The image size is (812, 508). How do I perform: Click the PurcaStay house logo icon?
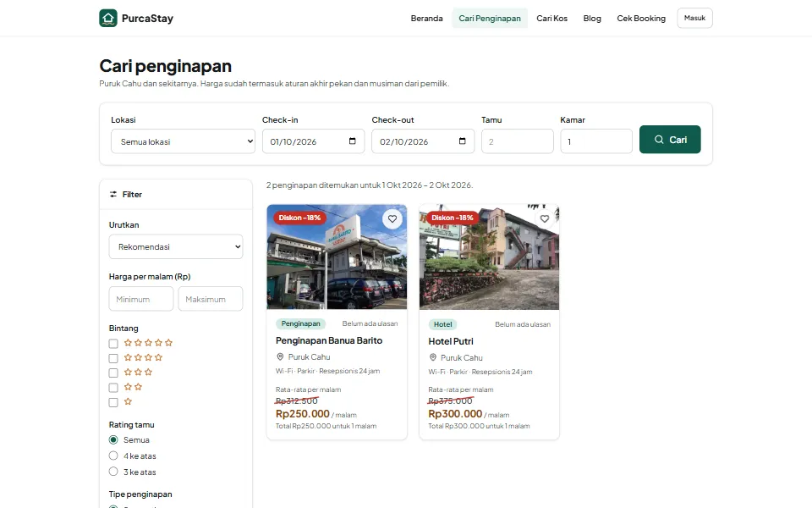[108, 18]
